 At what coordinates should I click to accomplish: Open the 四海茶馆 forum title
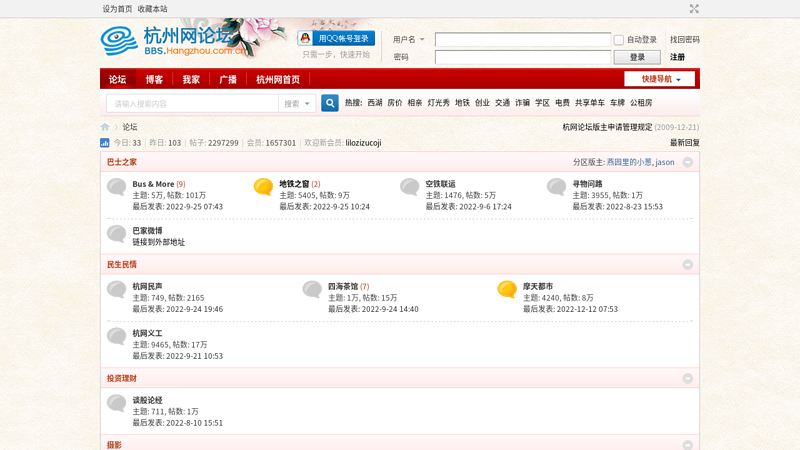click(x=343, y=287)
